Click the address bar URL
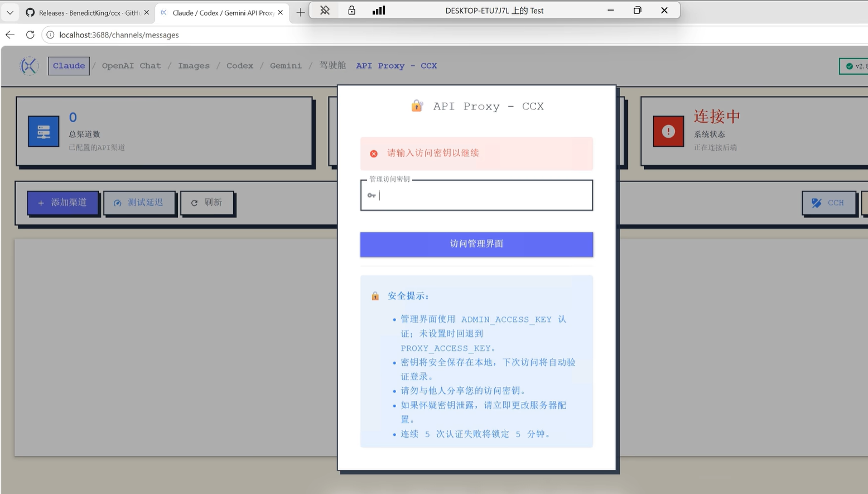Image resolution: width=868 pixels, height=494 pixels. pyautogui.click(x=119, y=35)
